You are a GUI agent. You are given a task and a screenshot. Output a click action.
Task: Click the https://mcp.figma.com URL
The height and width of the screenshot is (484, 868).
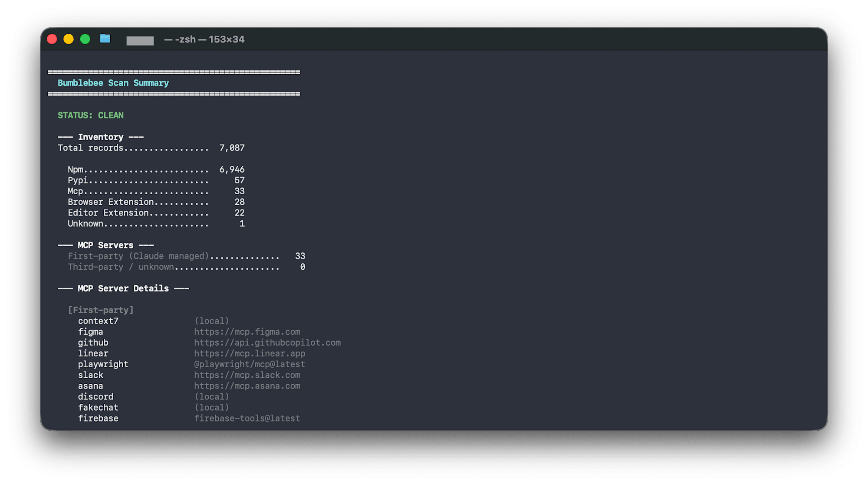247,332
